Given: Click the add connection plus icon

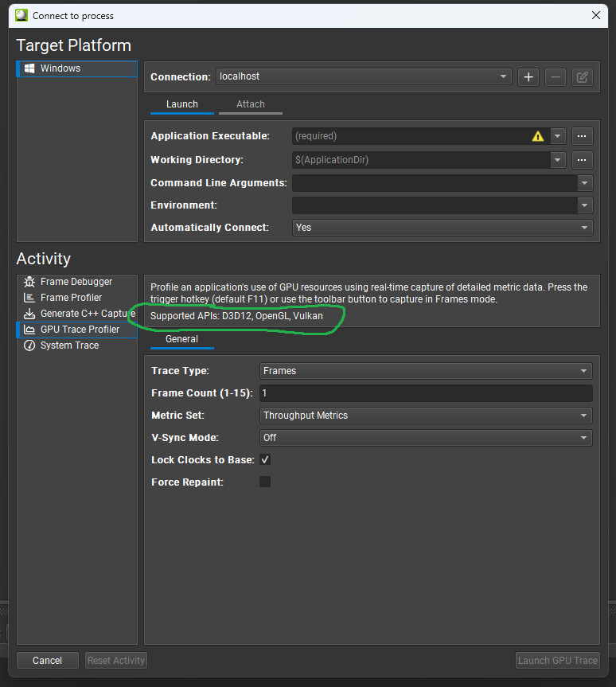Looking at the screenshot, I should 528,77.
